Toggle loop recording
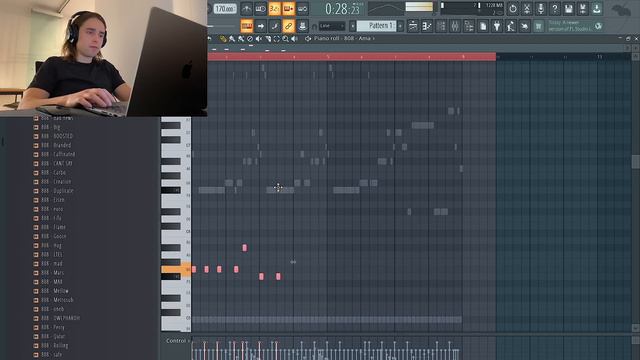This screenshot has width=640, height=360. click(x=302, y=9)
